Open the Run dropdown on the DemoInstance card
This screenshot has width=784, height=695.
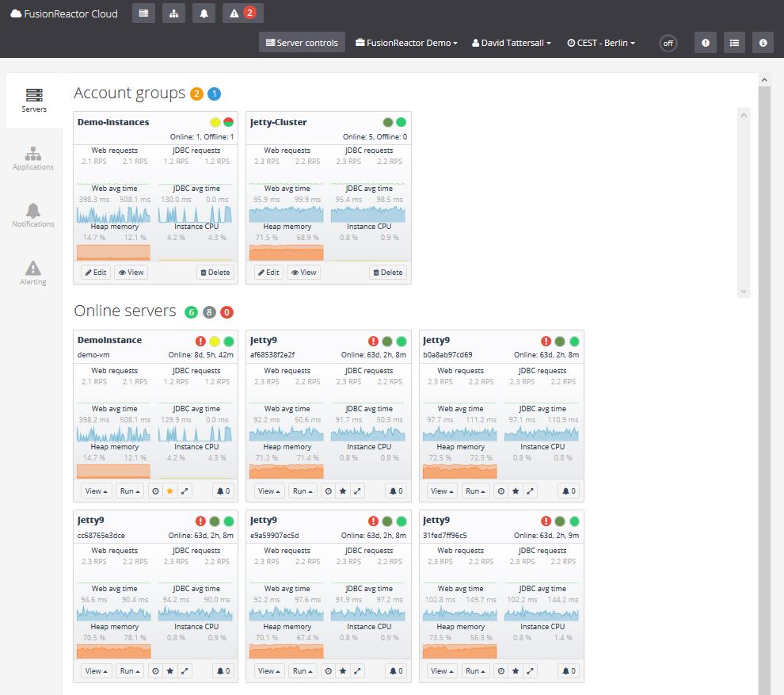(x=130, y=491)
